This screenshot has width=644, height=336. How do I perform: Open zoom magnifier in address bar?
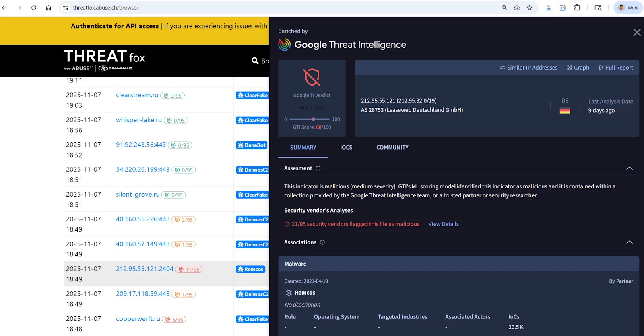(x=504, y=8)
